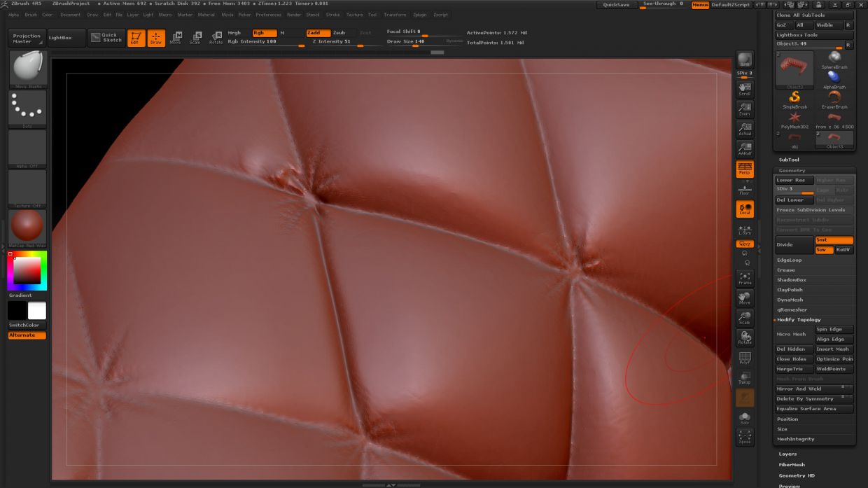This screenshot has width=868, height=488.
Task: Click right shelf Move view icon
Action: (x=745, y=298)
